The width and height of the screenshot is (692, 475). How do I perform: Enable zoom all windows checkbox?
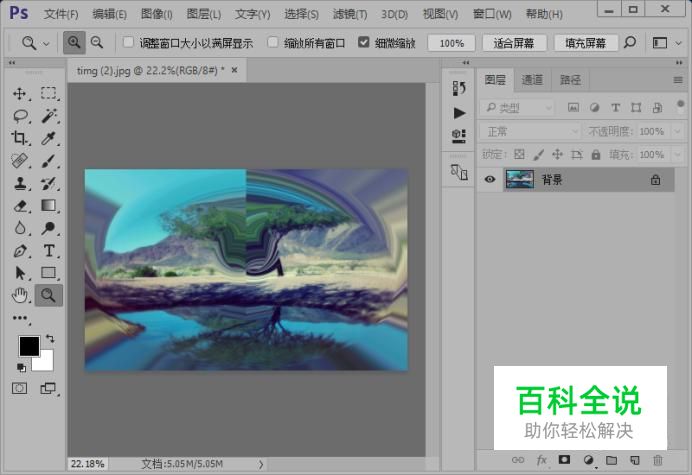click(x=273, y=42)
